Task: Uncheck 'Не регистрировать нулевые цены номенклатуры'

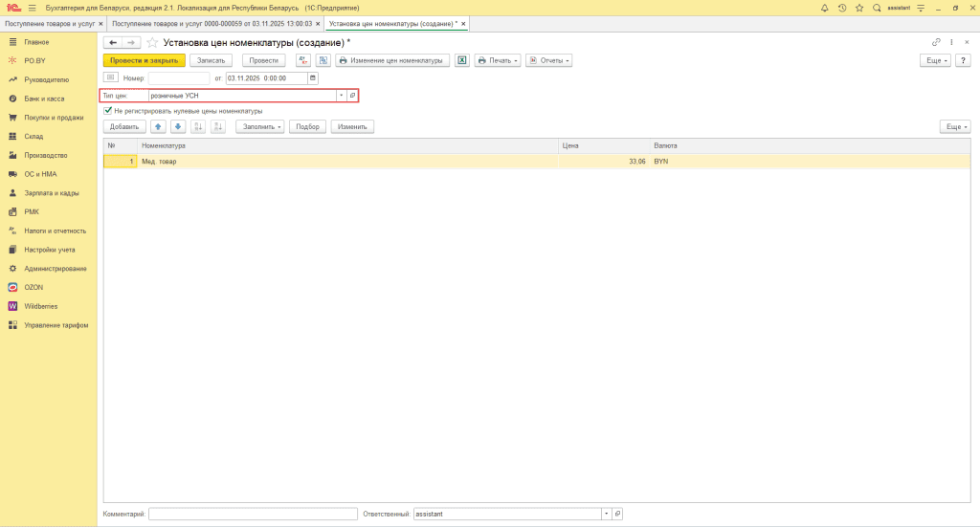Action: point(108,111)
